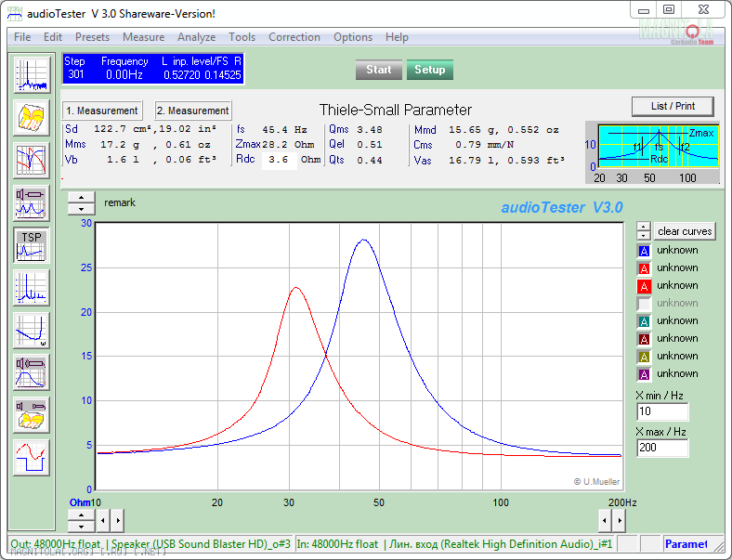The height and width of the screenshot is (560, 732).
Task: Click the stepper next to remark
Action: pyautogui.click(x=81, y=203)
